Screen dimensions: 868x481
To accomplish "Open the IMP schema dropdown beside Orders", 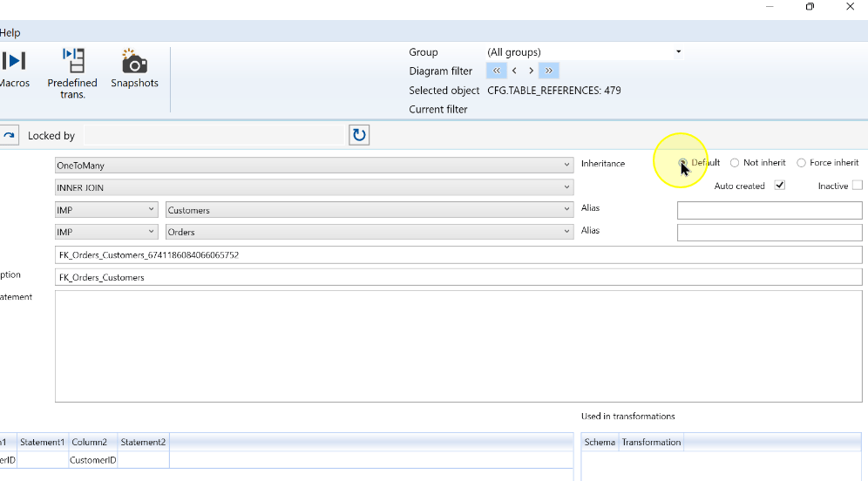I will tap(106, 232).
